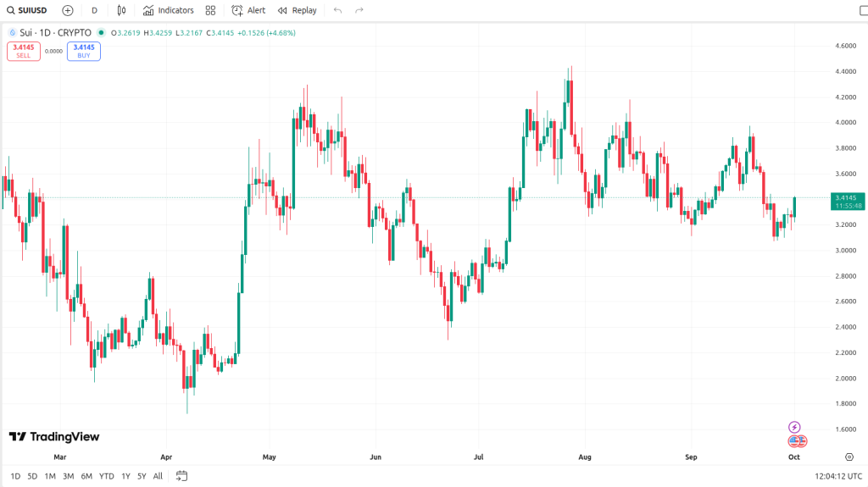
Task: Switch chart range to All
Action: [x=158, y=476]
